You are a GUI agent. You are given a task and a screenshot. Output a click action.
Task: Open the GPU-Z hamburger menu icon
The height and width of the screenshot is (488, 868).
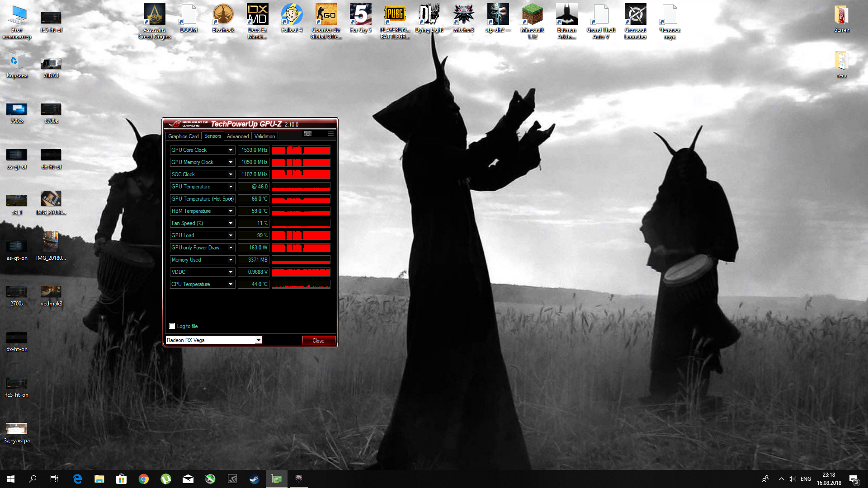331,134
